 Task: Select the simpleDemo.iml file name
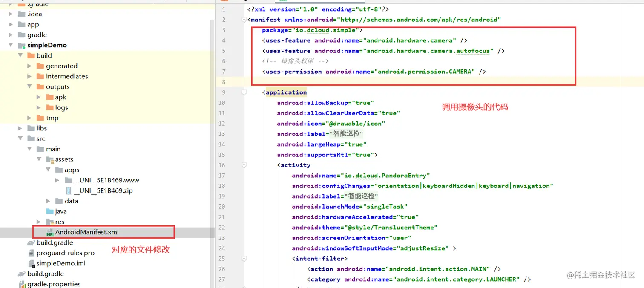(x=61, y=263)
